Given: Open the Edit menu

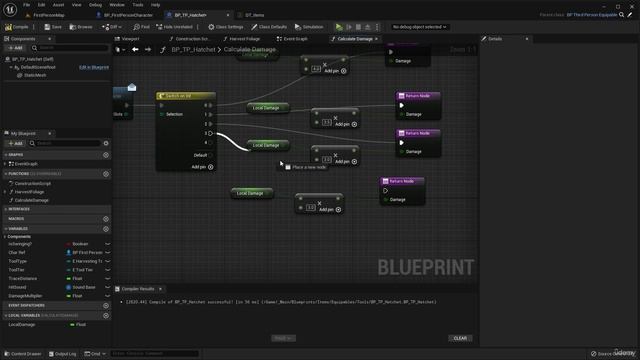Looking at the screenshot, I should pos(41,5).
